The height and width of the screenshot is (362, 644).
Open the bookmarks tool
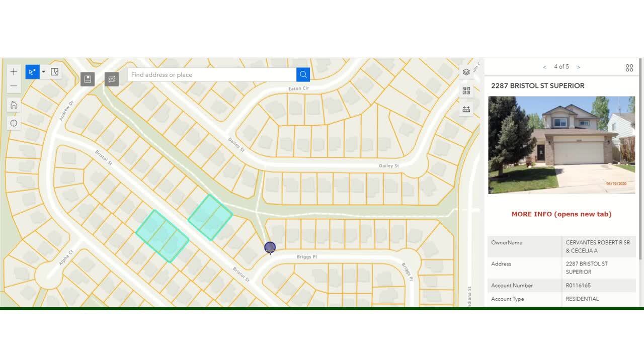click(x=88, y=79)
